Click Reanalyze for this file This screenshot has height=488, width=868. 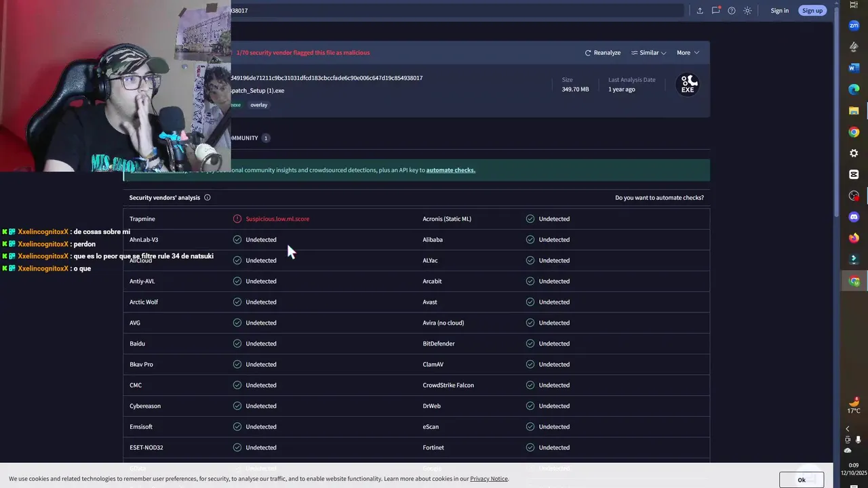[x=602, y=53]
